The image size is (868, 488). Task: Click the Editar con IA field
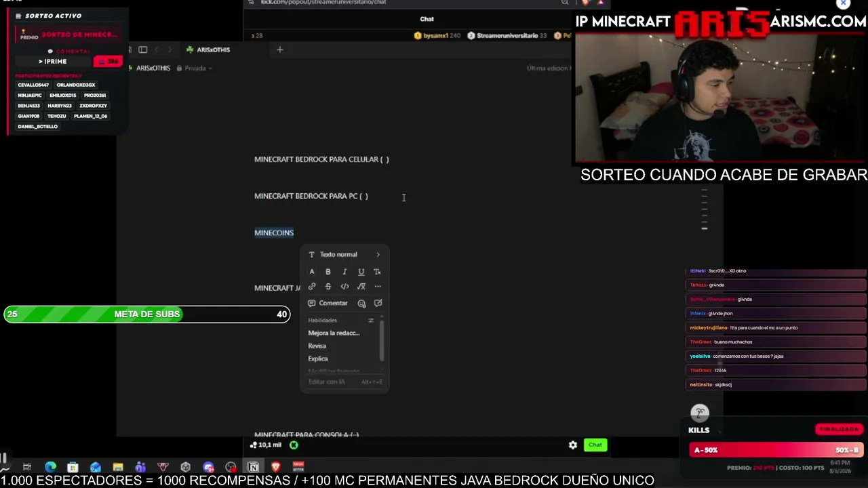point(344,382)
